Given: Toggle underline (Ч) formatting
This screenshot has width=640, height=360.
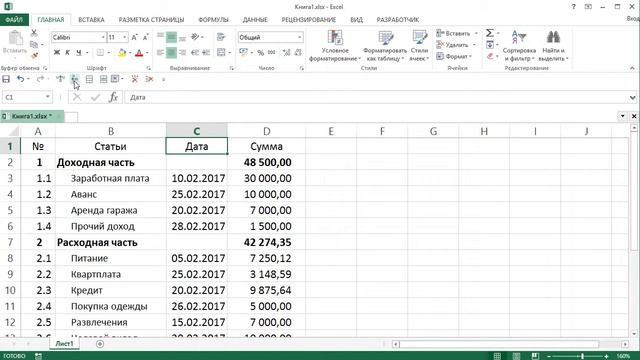Looking at the screenshot, I should 79,52.
